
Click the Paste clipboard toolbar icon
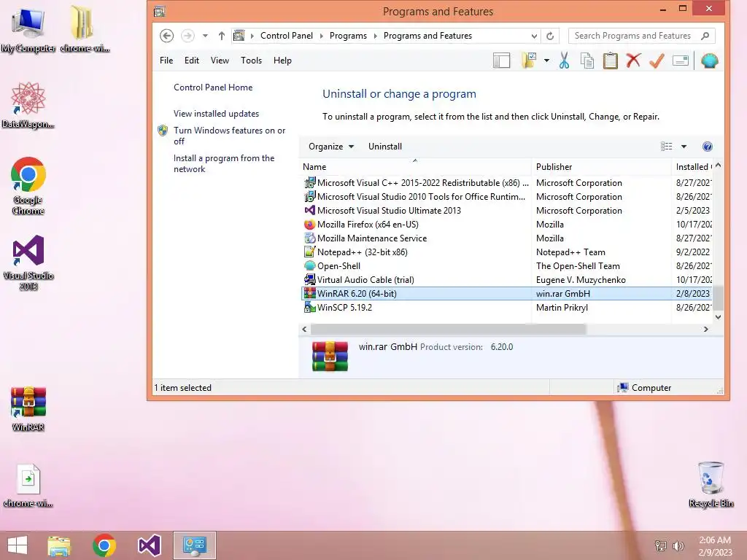(611, 61)
